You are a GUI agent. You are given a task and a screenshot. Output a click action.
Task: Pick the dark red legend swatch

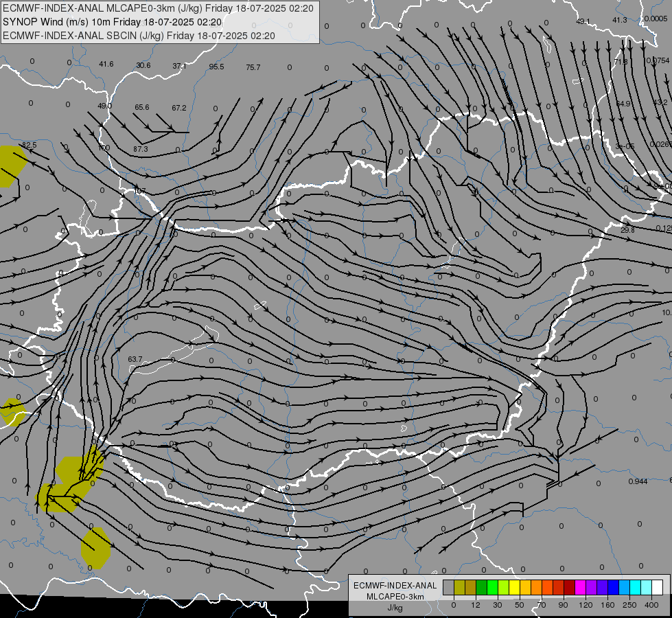[x=570, y=587]
